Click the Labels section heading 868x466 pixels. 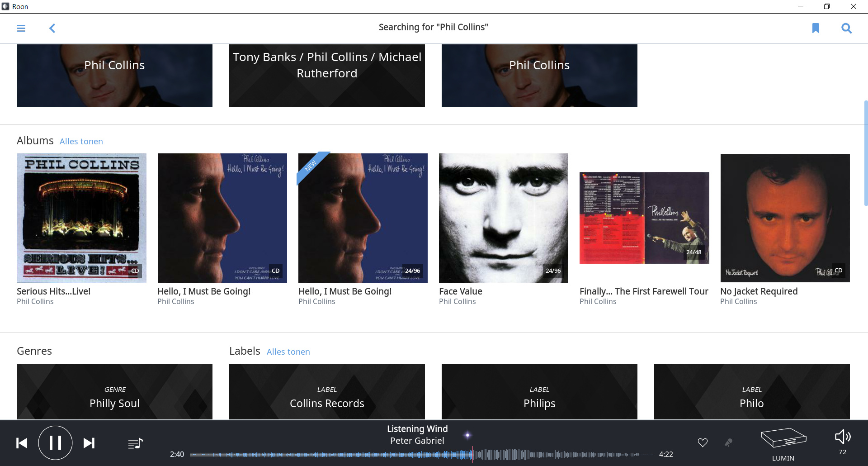click(245, 351)
